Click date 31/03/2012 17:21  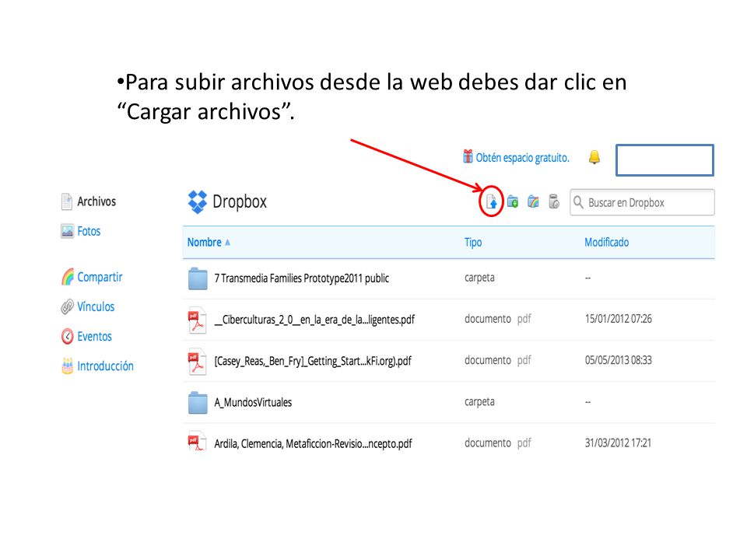[x=618, y=443]
